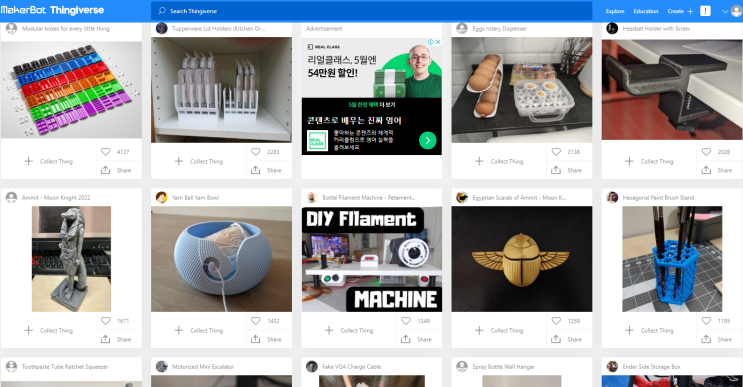
Task: Click author avatar of Bottle Filament Machine
Action: pos(312,198)
